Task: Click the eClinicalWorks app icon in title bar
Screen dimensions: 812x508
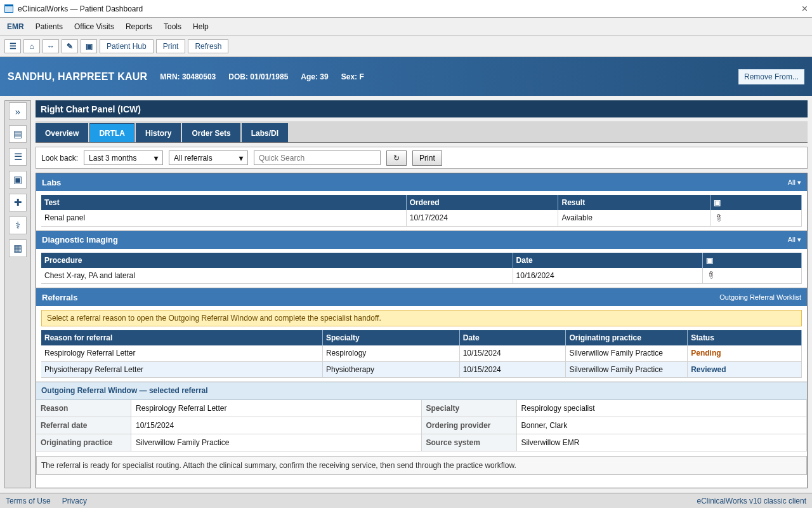Action: 9,9
